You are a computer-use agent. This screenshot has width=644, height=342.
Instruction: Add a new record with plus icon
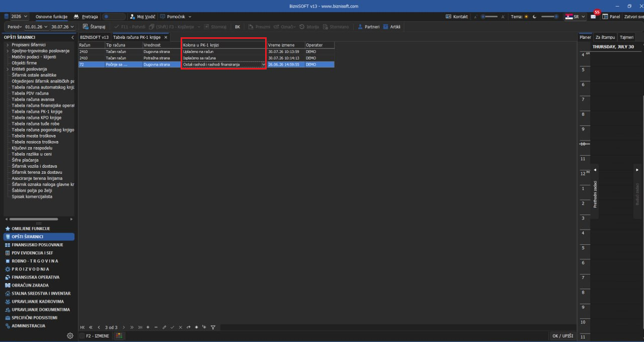coord(148,327)
